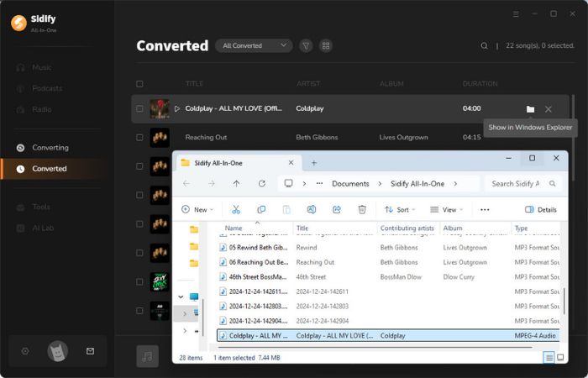Switch to details list view icon
This screenshot has height=378, width=588.
(549, 358)
